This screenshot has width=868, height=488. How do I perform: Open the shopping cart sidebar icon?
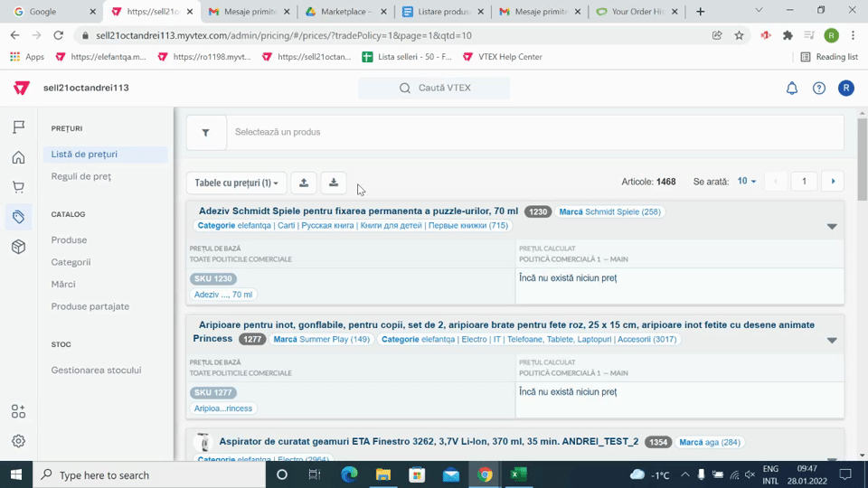(18, 187)
